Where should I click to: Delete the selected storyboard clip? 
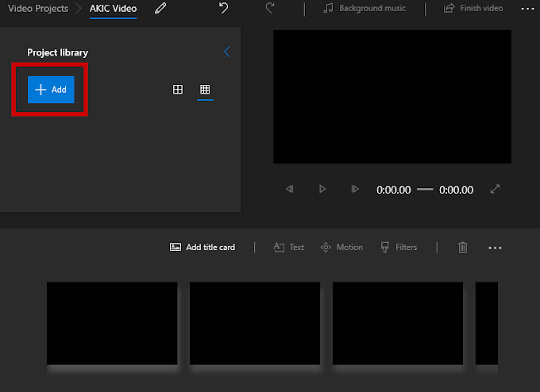pos(462,248)
